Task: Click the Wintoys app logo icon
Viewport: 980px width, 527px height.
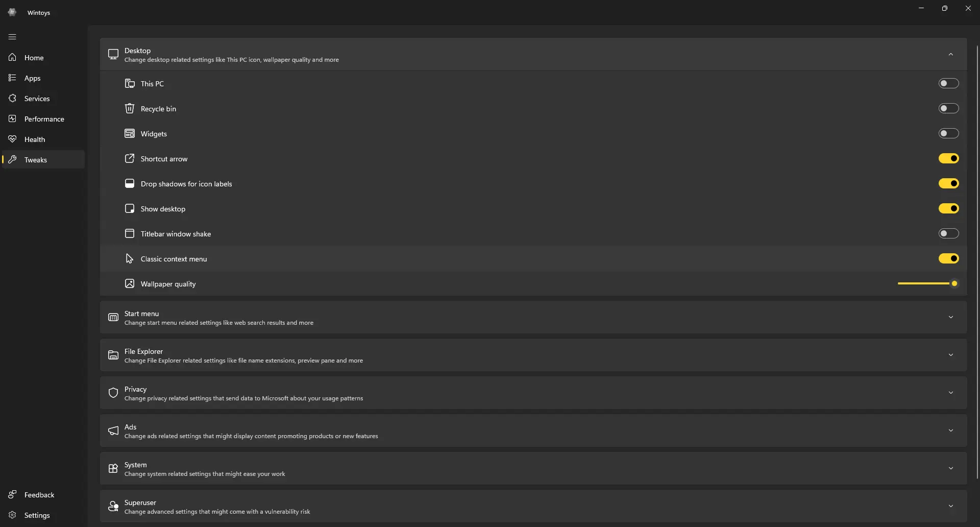Action: click(12, 12)
